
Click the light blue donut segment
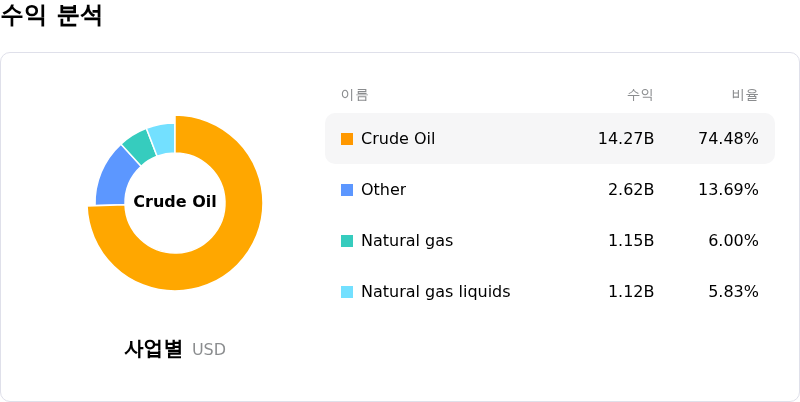tap(163, 138)
